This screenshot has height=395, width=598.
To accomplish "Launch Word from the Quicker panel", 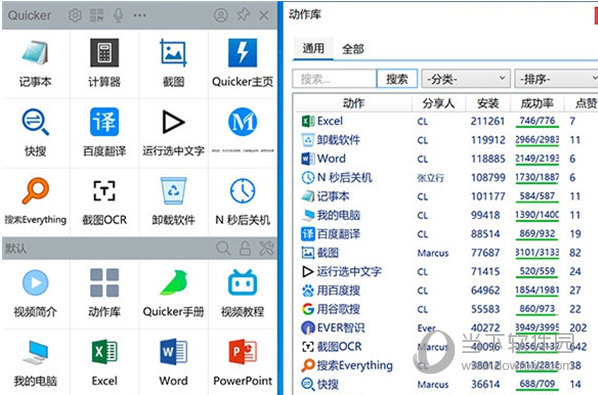I will point(174,363).
